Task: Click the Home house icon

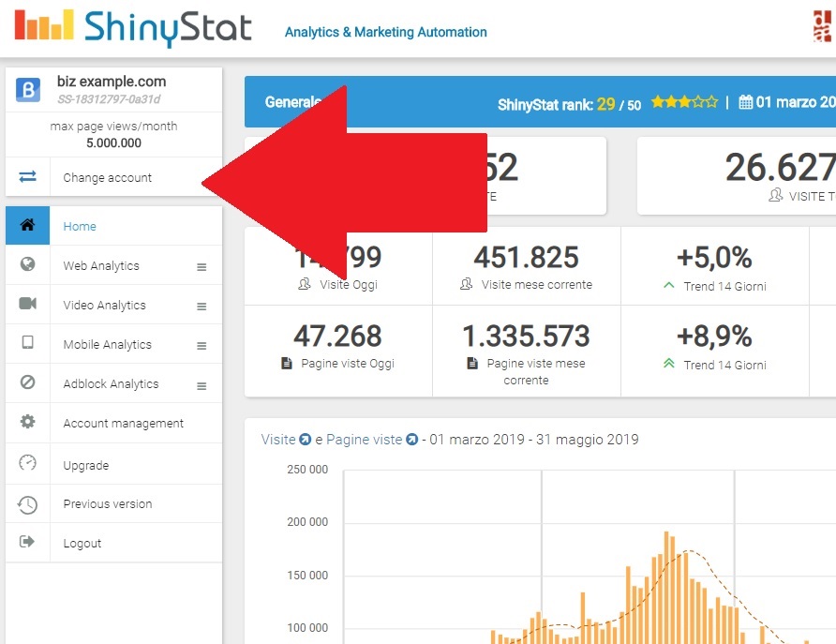Action: [28, 225]
